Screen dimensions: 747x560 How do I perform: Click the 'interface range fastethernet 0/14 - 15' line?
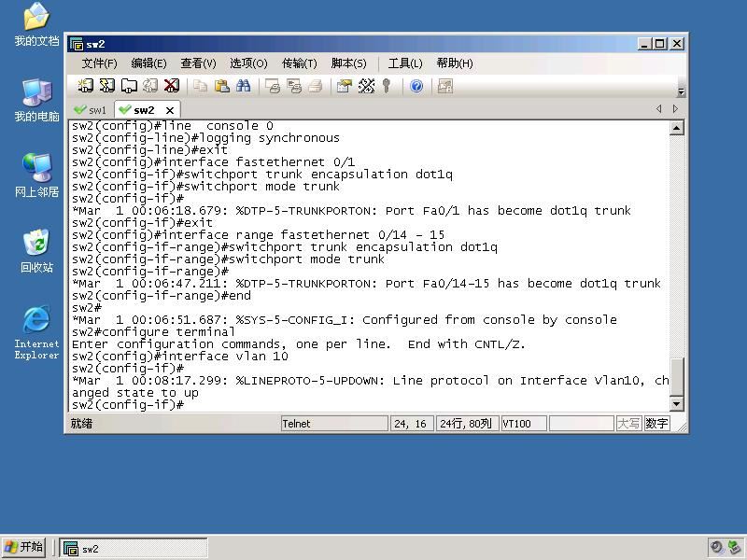[259, 235]
